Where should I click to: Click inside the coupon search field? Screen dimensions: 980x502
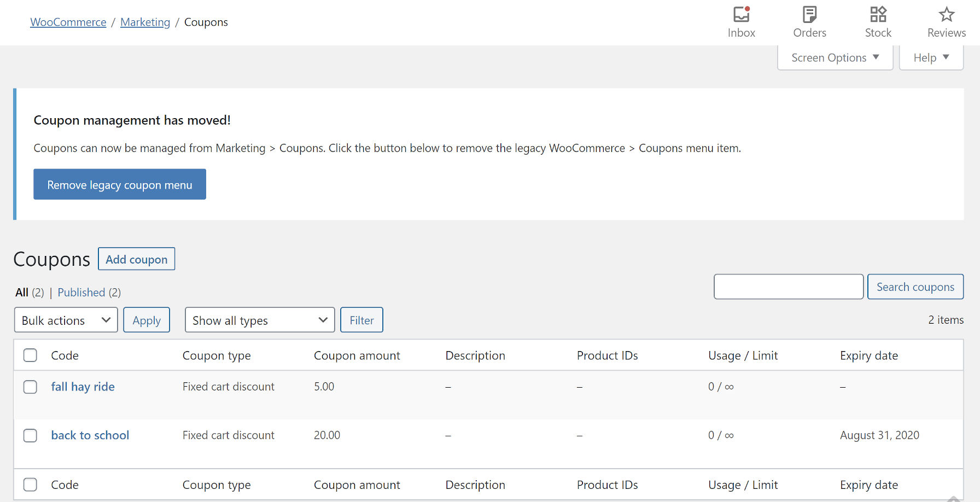(788, 287)
